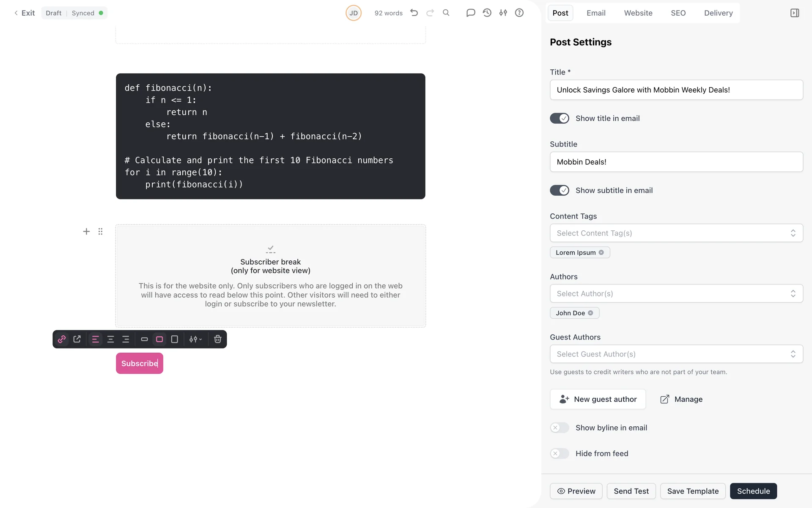The width and height of the screenshot is (812, 508).
Task: Click the Schedule button
Action: 753,491
